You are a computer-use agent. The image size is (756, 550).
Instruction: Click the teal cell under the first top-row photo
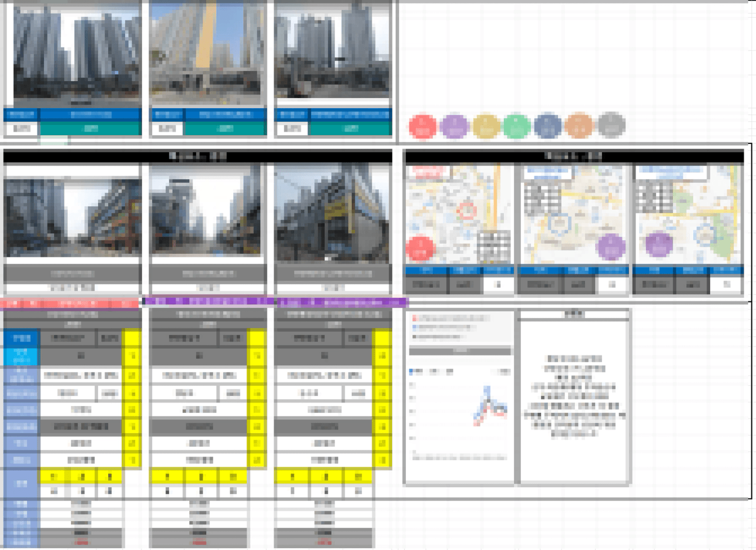pyautogui.click(x=91, y=128)
